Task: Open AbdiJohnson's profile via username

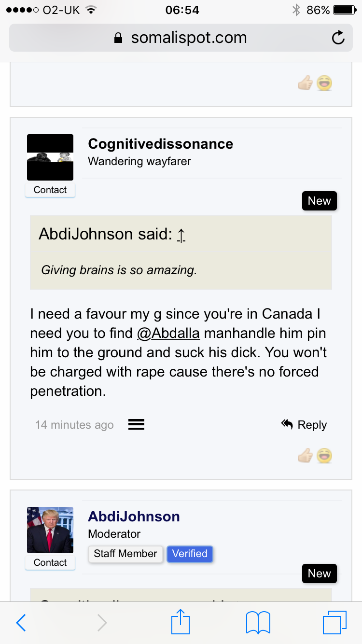Action: (134, 517)
